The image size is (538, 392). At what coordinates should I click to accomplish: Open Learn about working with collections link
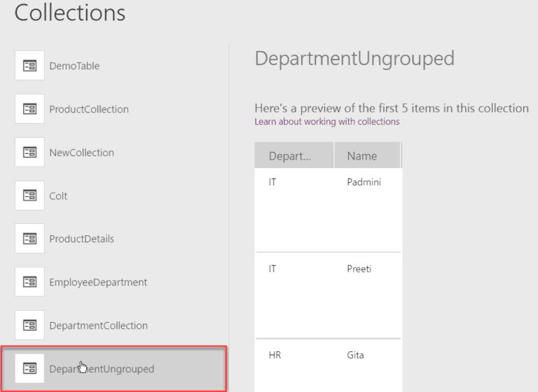click(x=327, y=121)
